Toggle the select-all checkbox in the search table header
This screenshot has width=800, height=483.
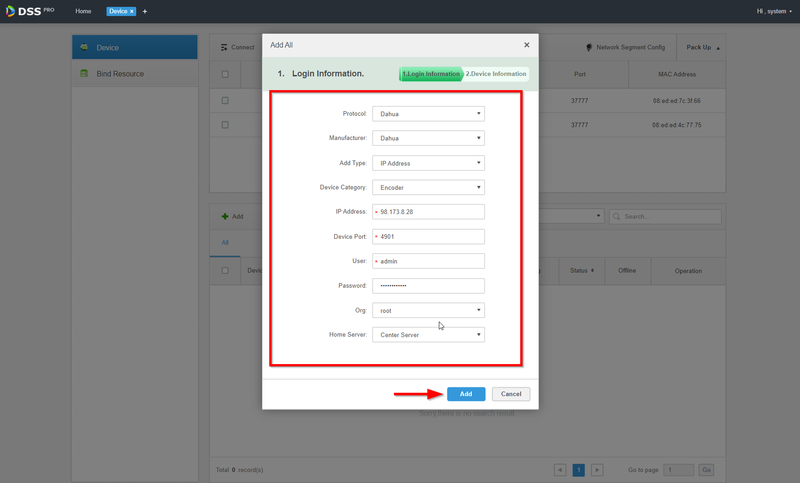[x=225, y=74]
